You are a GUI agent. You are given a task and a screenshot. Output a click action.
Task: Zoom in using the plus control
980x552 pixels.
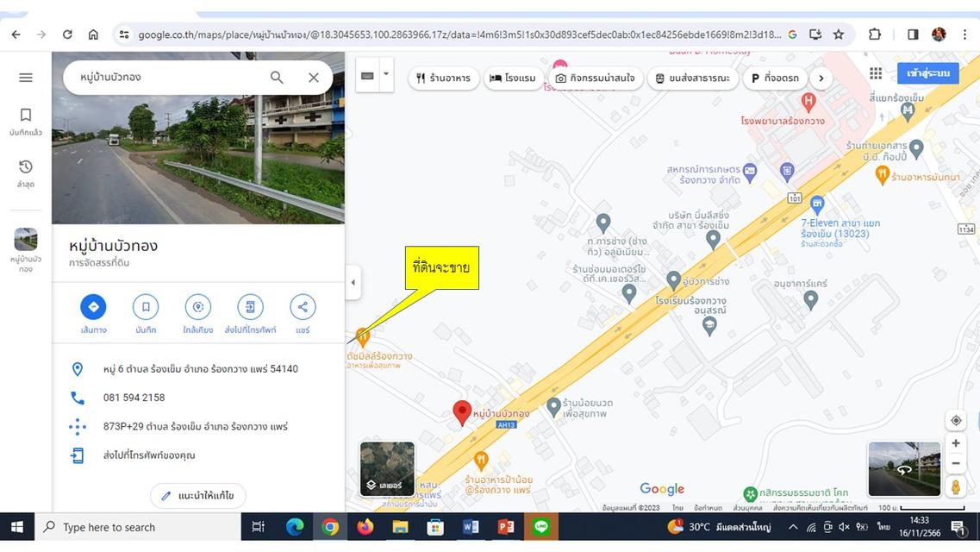[x=955, y=442]
